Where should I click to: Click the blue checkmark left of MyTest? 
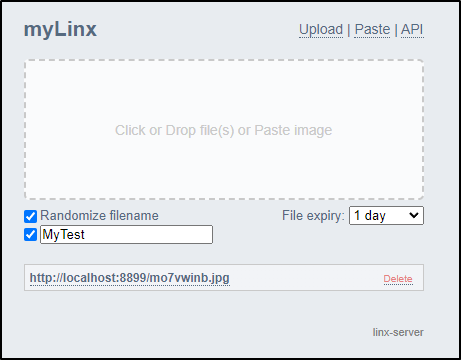[30, 234]
